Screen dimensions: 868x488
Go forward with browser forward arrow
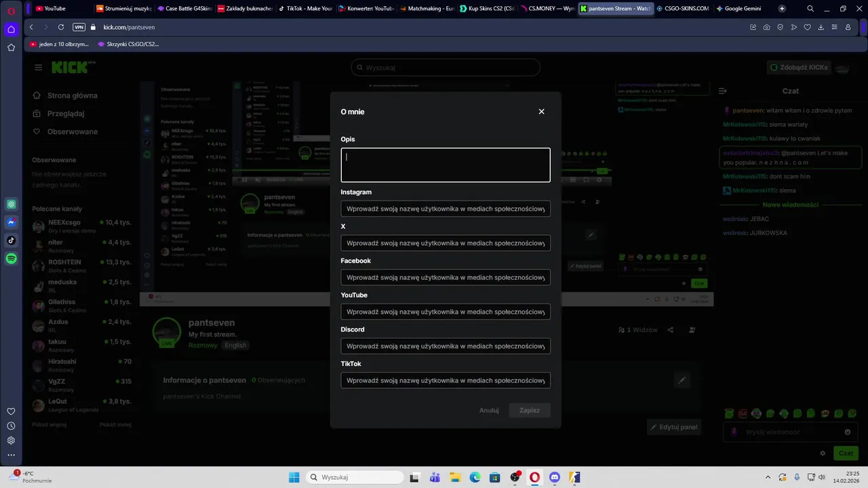click(x=46, y=27)
